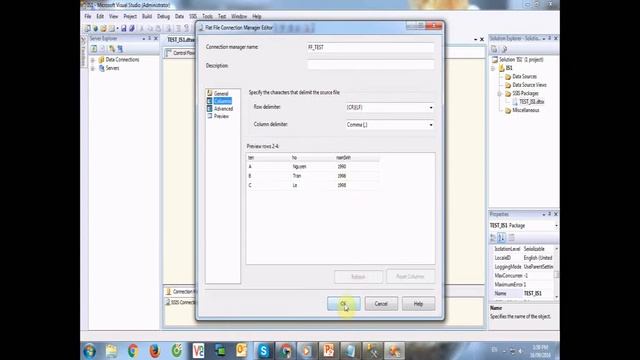Click the Refresh icon in Server Explorer
This screenshot has width=640, height=360.
tap(94, 49)
